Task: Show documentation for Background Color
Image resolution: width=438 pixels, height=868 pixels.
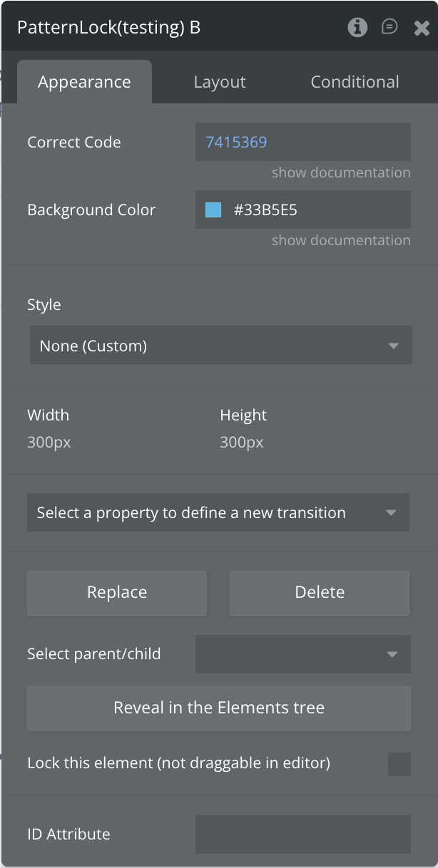Action: point(341,240)
